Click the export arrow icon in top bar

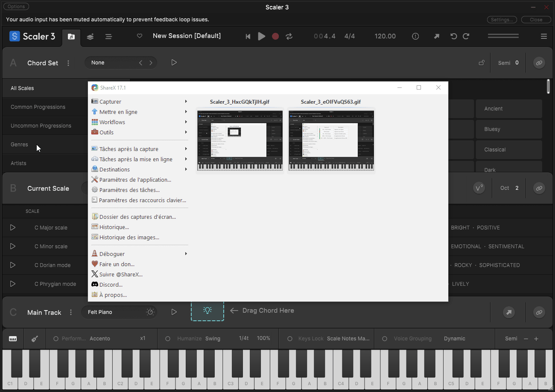[x=436, y=36]
